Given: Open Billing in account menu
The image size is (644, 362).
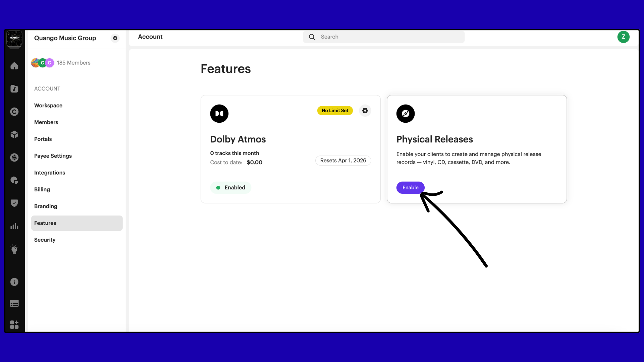Looking at the screenshot, I should 42,189.
